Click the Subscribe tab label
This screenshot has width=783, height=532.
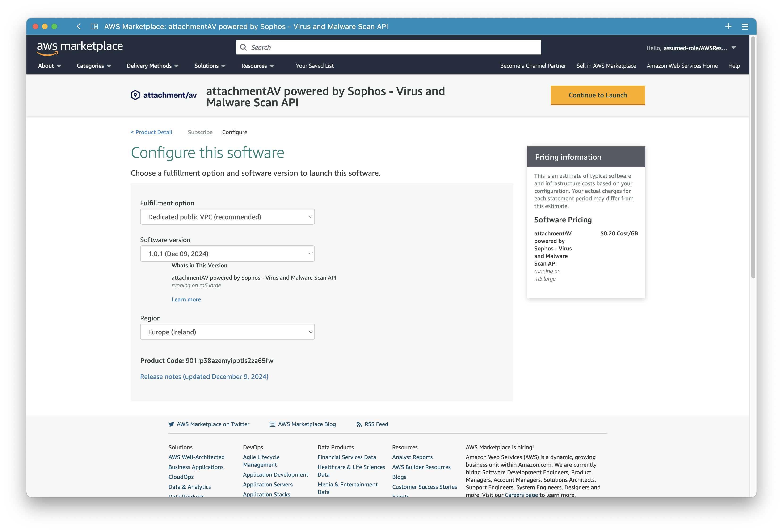coord(200,132)
